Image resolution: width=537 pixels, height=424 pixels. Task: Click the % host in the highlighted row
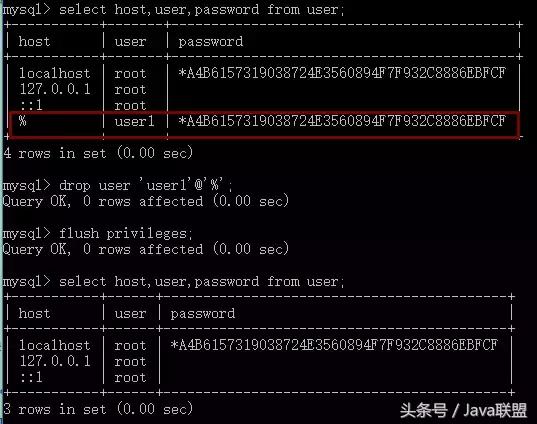pos(23,121)
